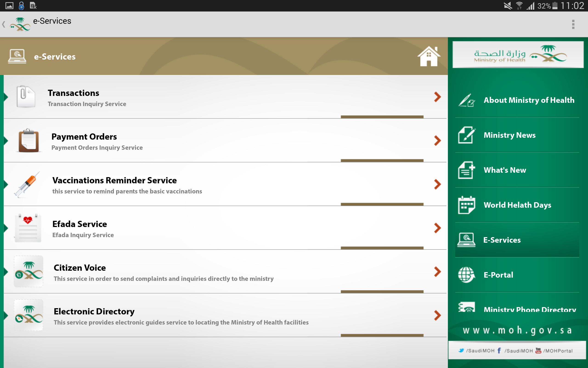The height and width of the screenshot is (368, 588).
Task: Select About Ministry of Health menu item
Action: point(517,100)
